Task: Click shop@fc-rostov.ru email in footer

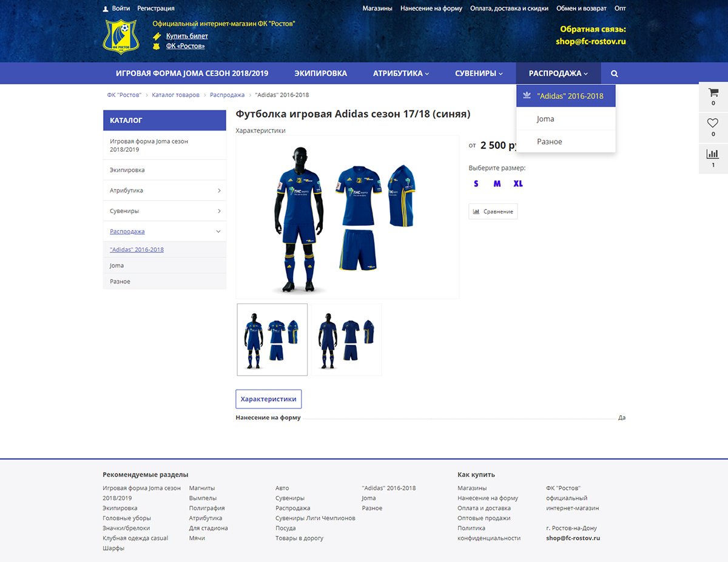Action: [573, 538]
